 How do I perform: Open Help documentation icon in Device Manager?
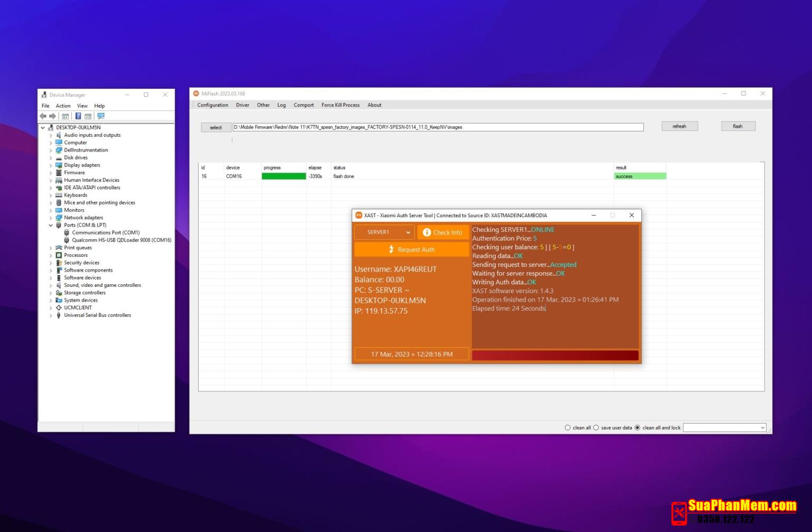pos(78,116)
